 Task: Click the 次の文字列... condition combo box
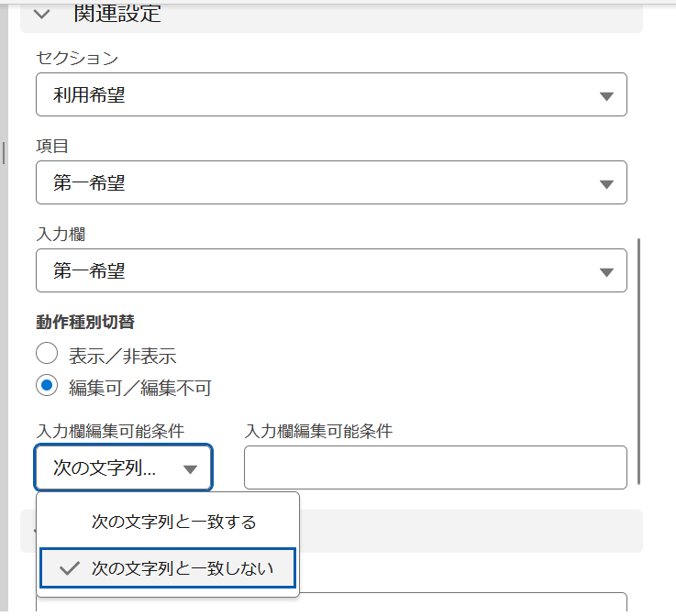pos(110,467)
